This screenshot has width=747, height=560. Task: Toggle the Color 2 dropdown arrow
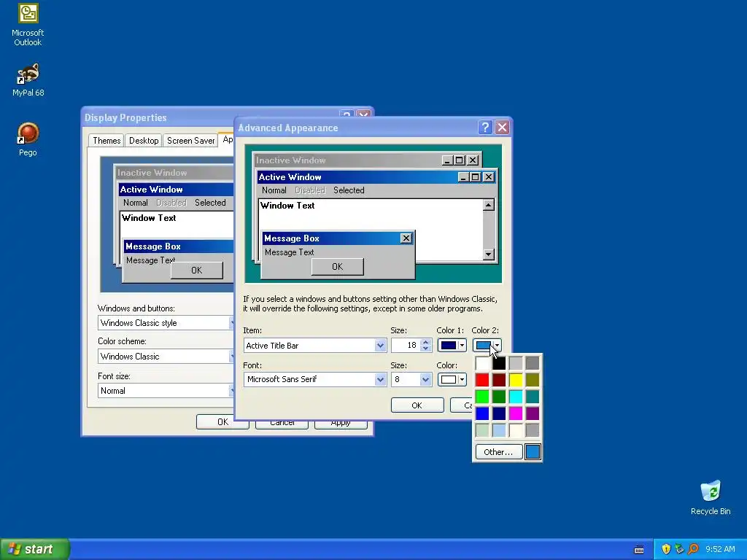coord(497,345)
